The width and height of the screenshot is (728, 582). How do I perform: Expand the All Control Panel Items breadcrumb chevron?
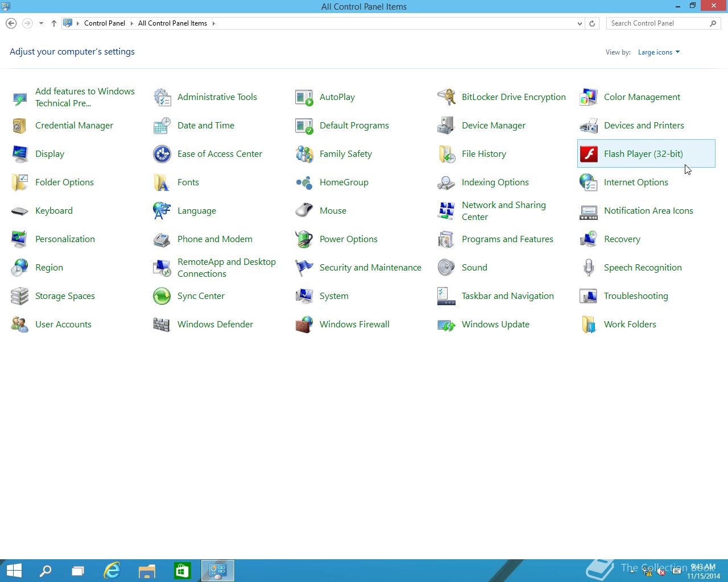click(214, 23)
